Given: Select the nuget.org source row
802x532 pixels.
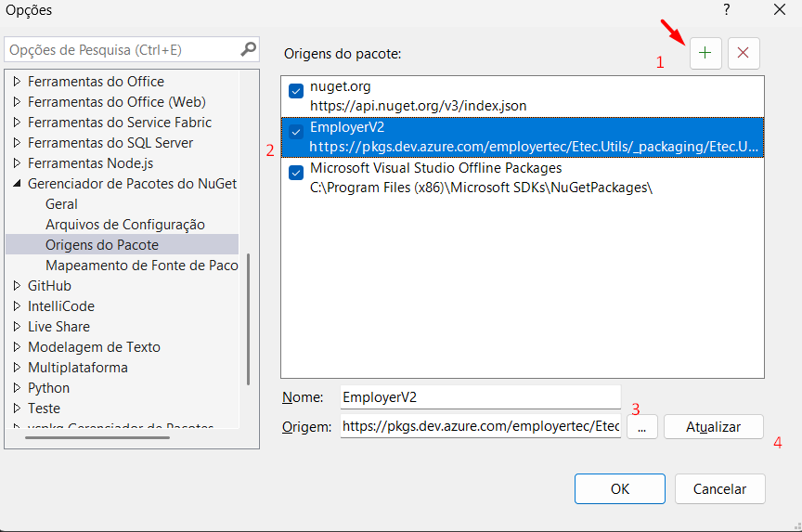Looking at the screenshot, I should [x=523, y=97].
